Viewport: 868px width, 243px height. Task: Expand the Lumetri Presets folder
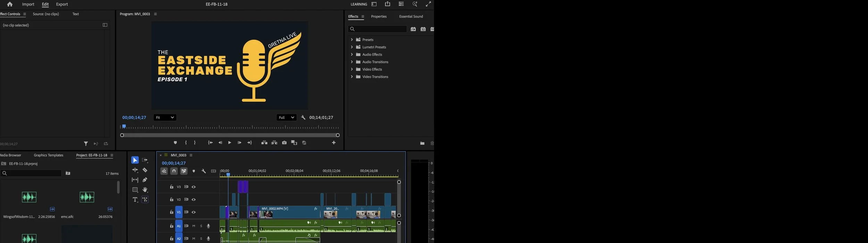pyautogui.click(x=352, y=47)
